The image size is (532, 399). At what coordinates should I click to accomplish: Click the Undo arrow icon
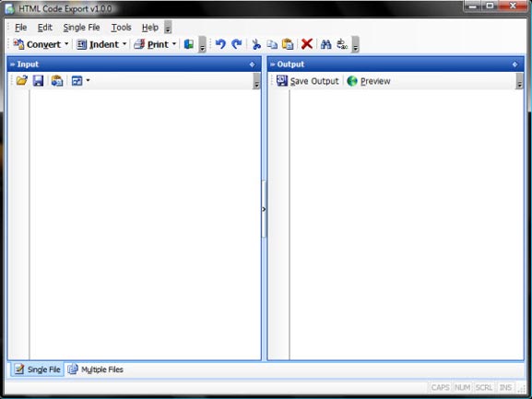tap(220, 44)
